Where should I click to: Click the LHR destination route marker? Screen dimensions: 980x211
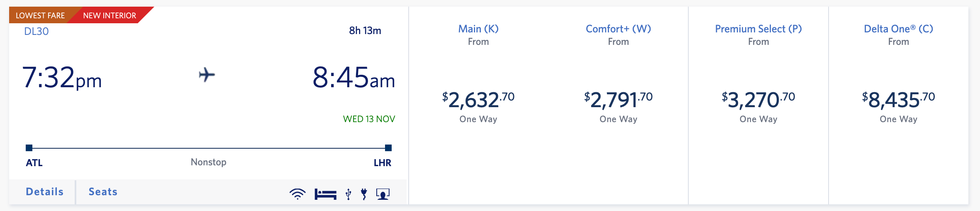[388, 148]
